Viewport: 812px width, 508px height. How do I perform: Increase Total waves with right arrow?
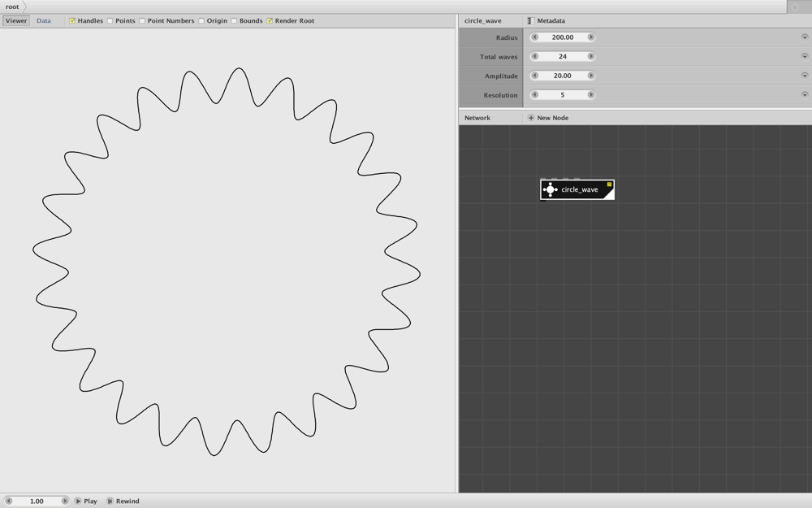tap(591, 57)
